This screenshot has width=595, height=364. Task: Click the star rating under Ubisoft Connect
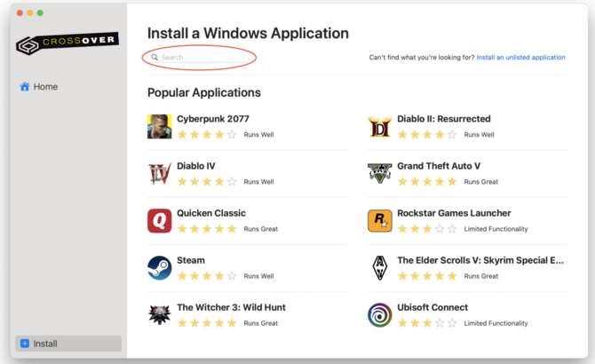427,323
